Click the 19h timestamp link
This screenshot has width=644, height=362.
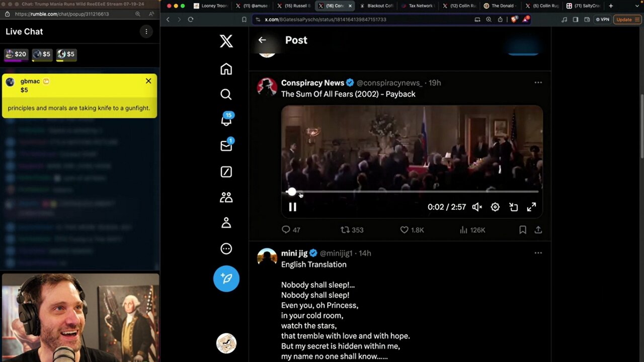[x=434, y=83]
